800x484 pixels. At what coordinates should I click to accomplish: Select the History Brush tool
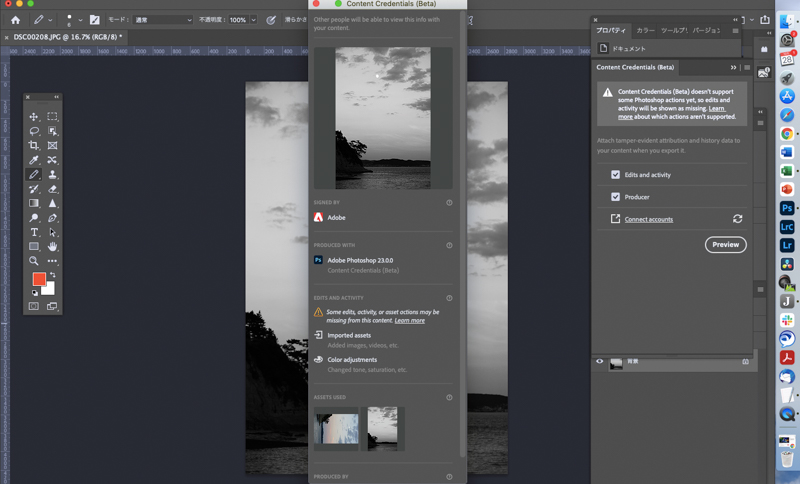pyautogui.click(x=34, y=189)
